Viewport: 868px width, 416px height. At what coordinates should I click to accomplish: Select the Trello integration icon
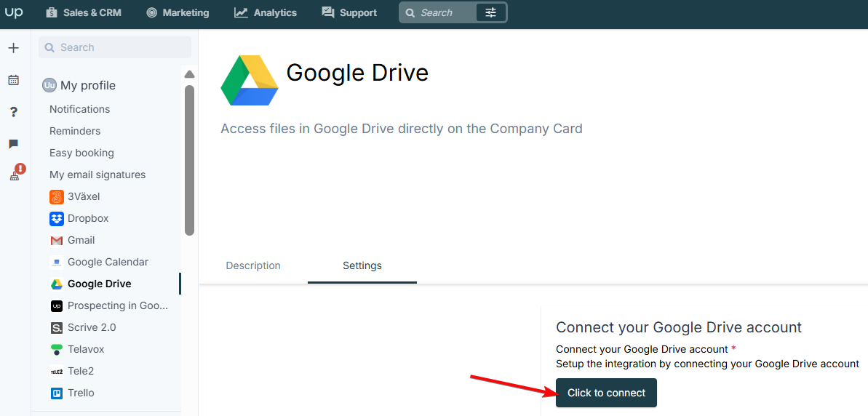tap(57, 393)
